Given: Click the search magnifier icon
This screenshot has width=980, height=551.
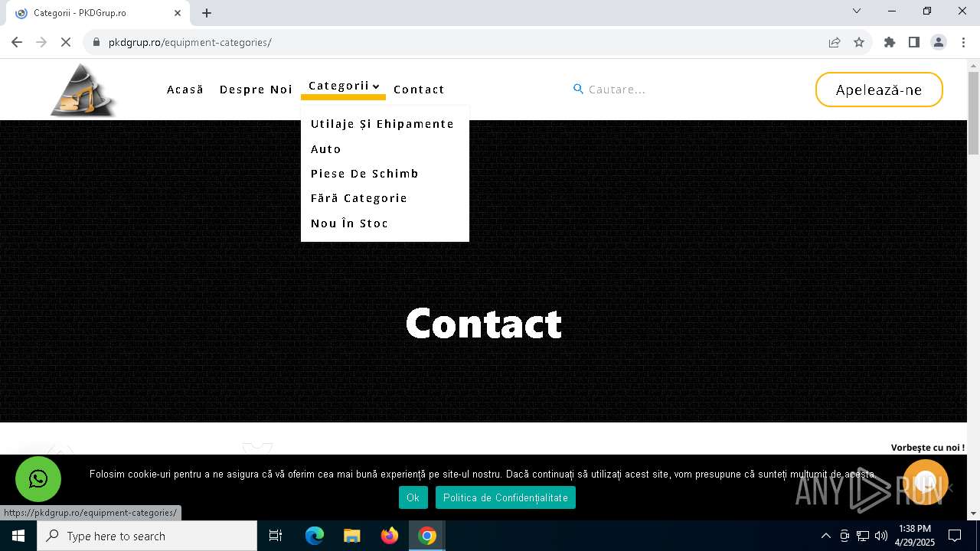Looking at the screenshot, I should [578, 90].
